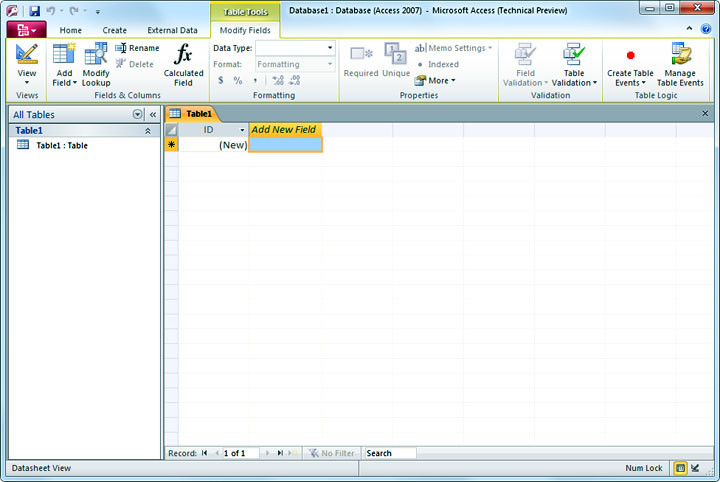The width and height of the screenshot is (720, 482).
Task: Open the More properties menu
Action: coord(435,81)
